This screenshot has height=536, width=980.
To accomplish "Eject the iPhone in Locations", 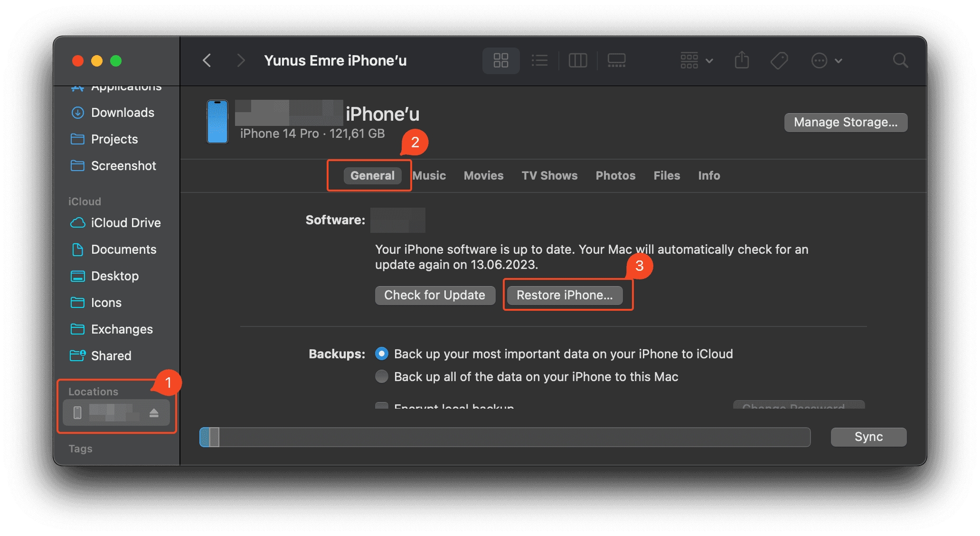I will pyautogui.click(x=154, y=413).
